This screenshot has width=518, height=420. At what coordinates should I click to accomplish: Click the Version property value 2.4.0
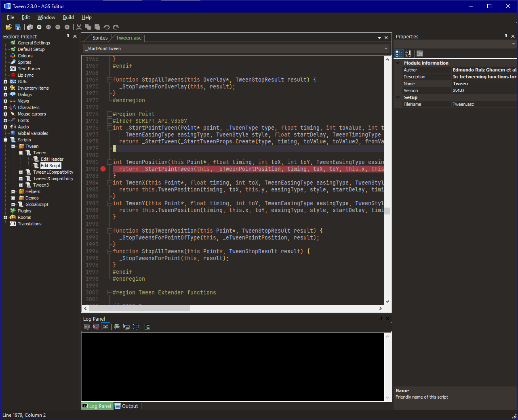pos(484,90)
